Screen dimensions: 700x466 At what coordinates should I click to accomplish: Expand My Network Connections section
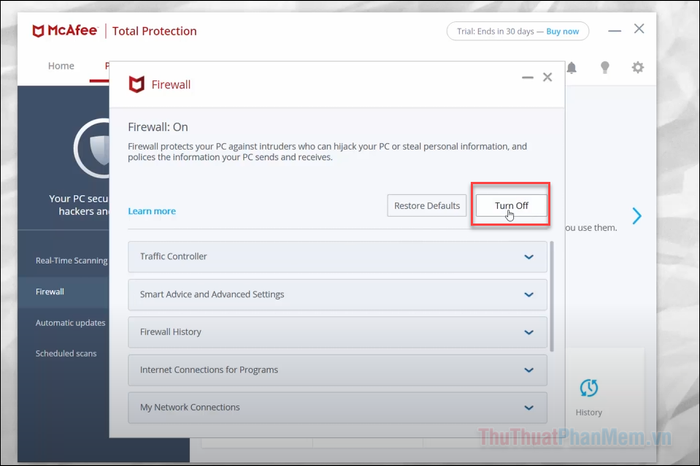coord(529,408)
